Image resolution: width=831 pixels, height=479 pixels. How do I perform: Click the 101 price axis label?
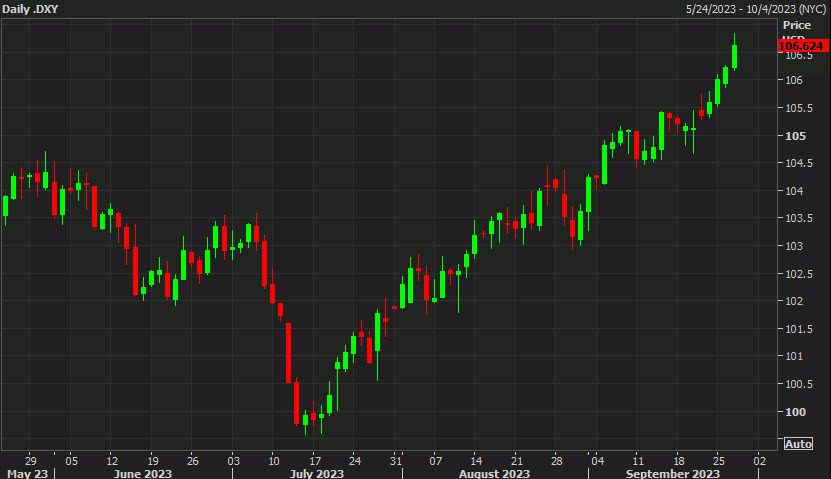point(793,356)
